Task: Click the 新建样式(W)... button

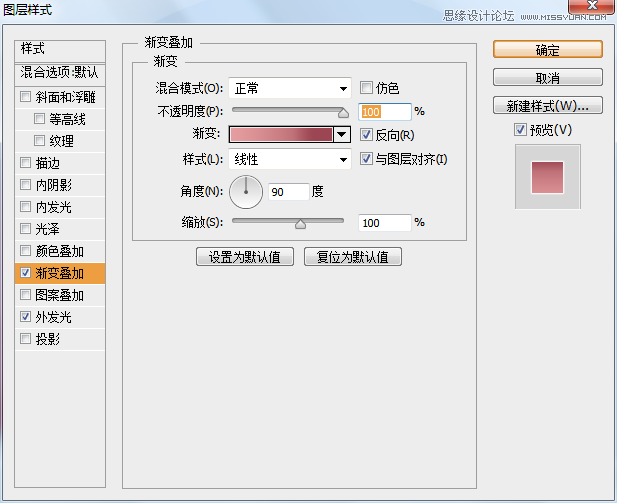Action: pyautogui.click(x=547, y=105)
